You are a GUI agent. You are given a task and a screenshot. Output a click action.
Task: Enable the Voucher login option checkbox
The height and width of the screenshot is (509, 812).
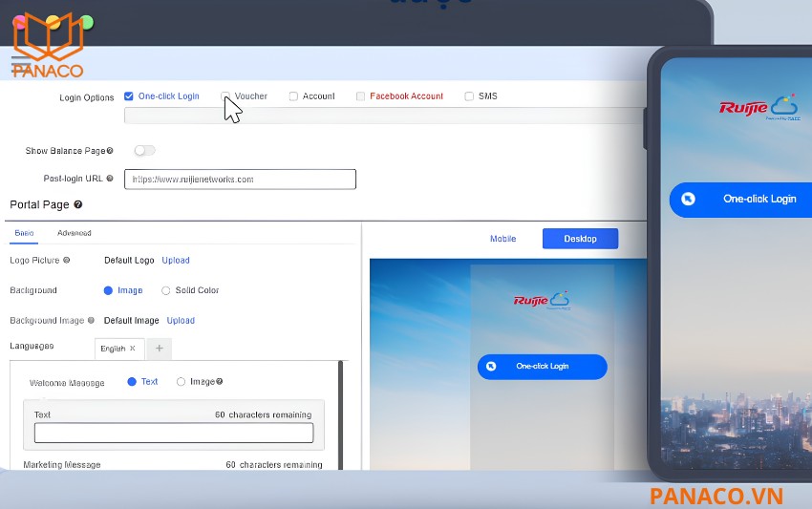pyautogui.click(x=225, y=96)
